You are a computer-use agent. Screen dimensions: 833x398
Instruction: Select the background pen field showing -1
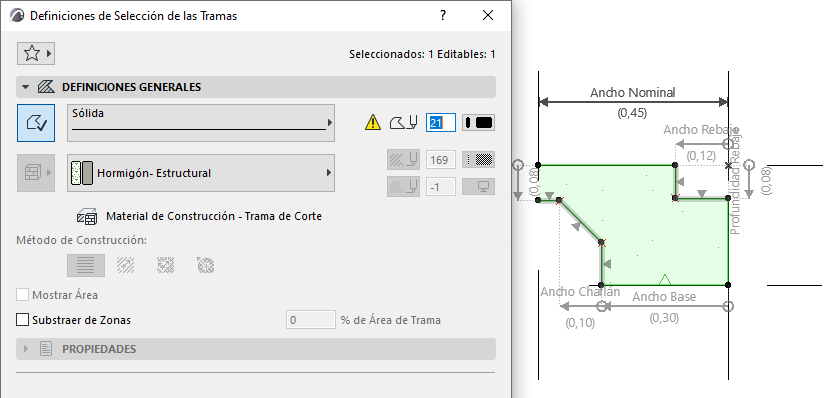(440, 187)
